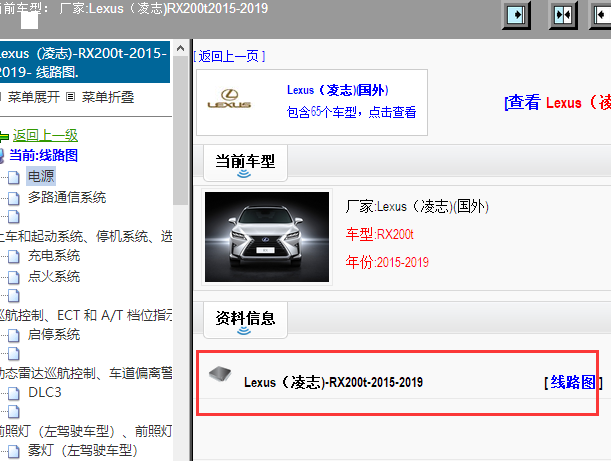Click 菜单展开 to expand menu
Screen dimensions: 611x461
tap(34, 97)
